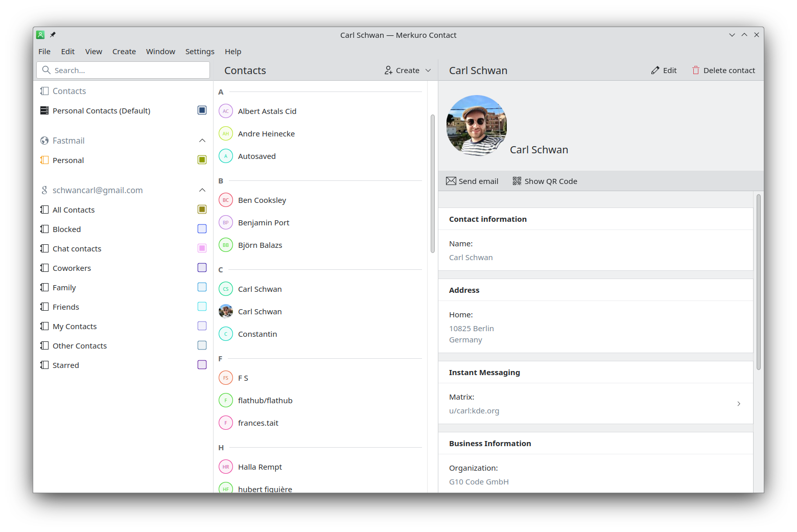Open the Settings menu

(x=200, y=51)
